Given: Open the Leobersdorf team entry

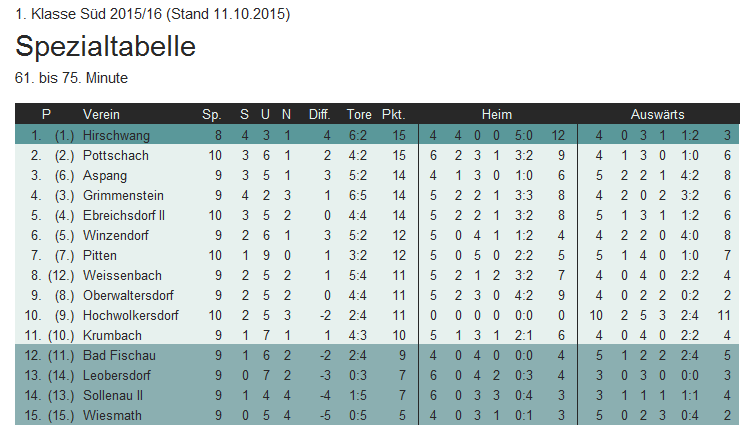Looking at the screenshot, I should [116, 375].
